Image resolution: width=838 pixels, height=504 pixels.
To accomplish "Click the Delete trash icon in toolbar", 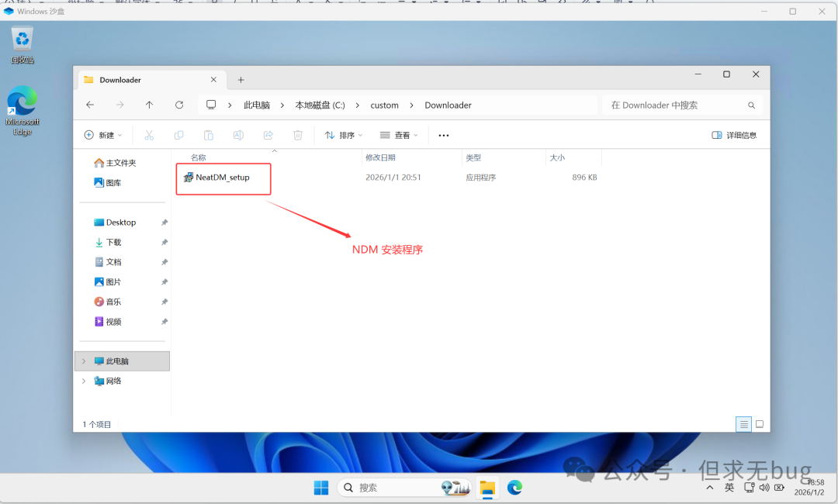I will point(298,135).
